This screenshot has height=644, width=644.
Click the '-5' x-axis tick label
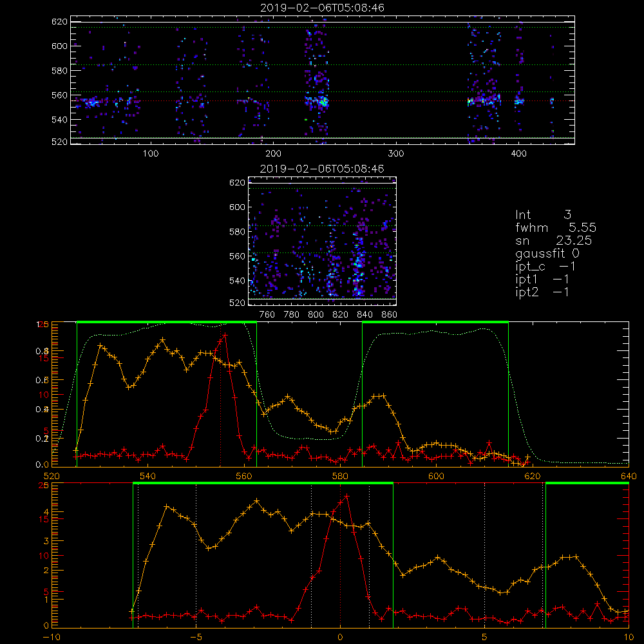coord(196,638)
